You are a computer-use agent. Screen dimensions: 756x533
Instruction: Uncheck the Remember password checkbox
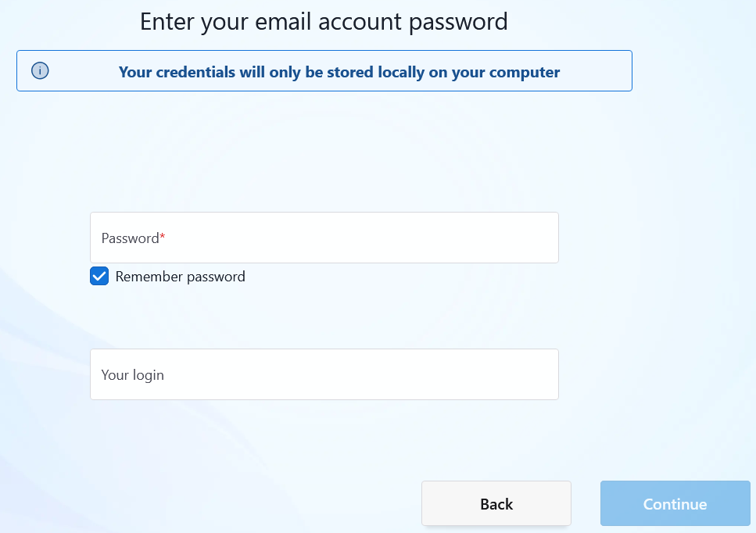click(99, 276)
